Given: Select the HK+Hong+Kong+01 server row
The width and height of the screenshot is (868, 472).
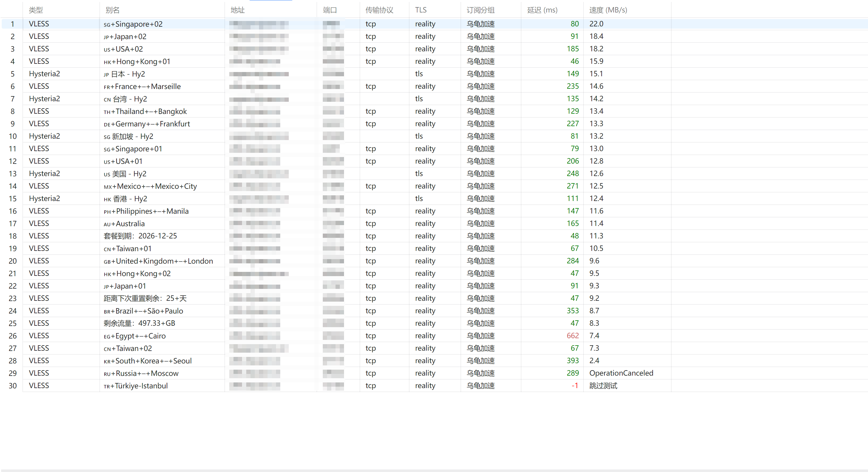Looking at the screenshot, I should (434, 61).
